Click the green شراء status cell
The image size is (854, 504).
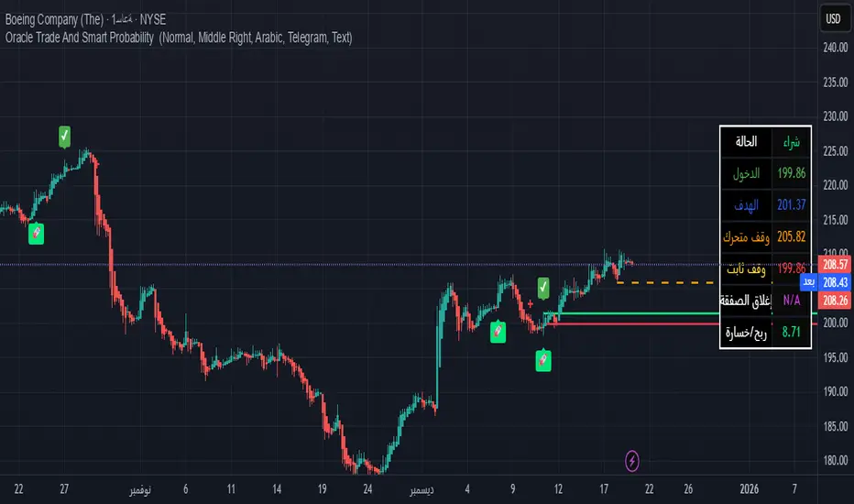792,142
